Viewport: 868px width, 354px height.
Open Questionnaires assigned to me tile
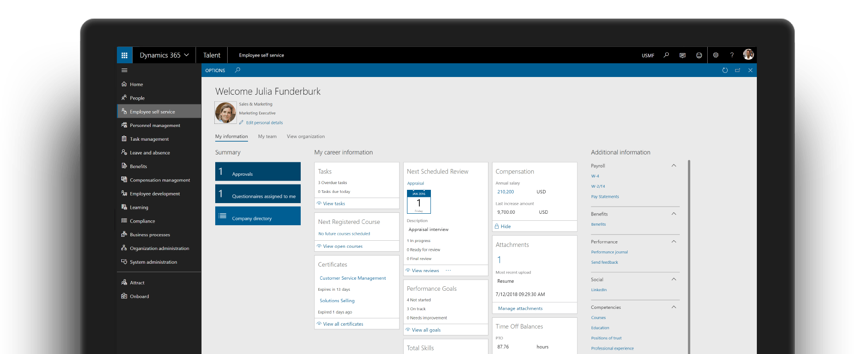pyautogui.click(x=258, y=193)
